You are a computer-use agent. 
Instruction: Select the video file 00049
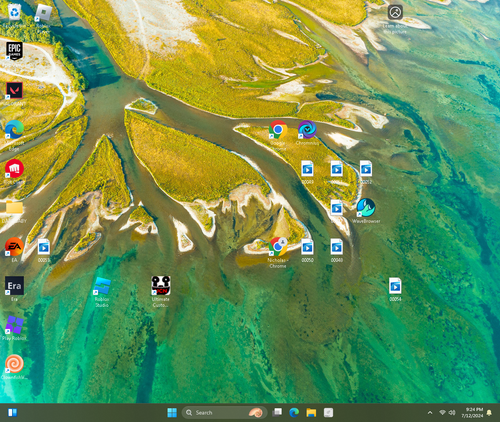[x=307, y=169]
